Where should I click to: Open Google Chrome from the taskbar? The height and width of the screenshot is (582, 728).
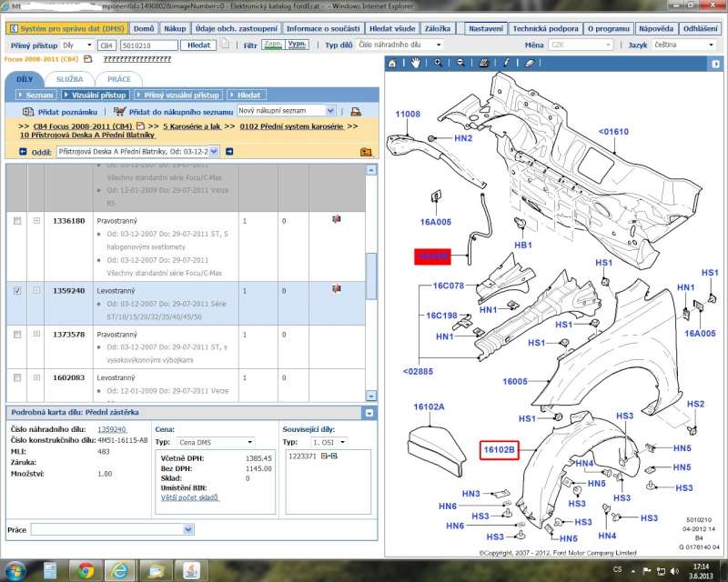[85, 570]
